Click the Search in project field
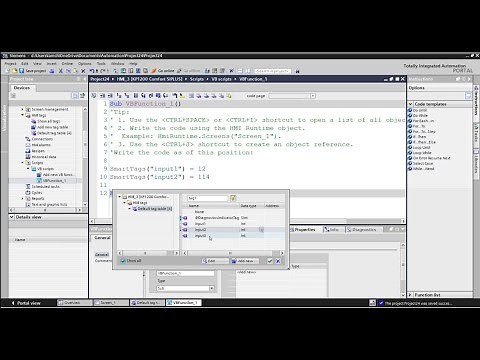480x360 pixels. (273, 71)
